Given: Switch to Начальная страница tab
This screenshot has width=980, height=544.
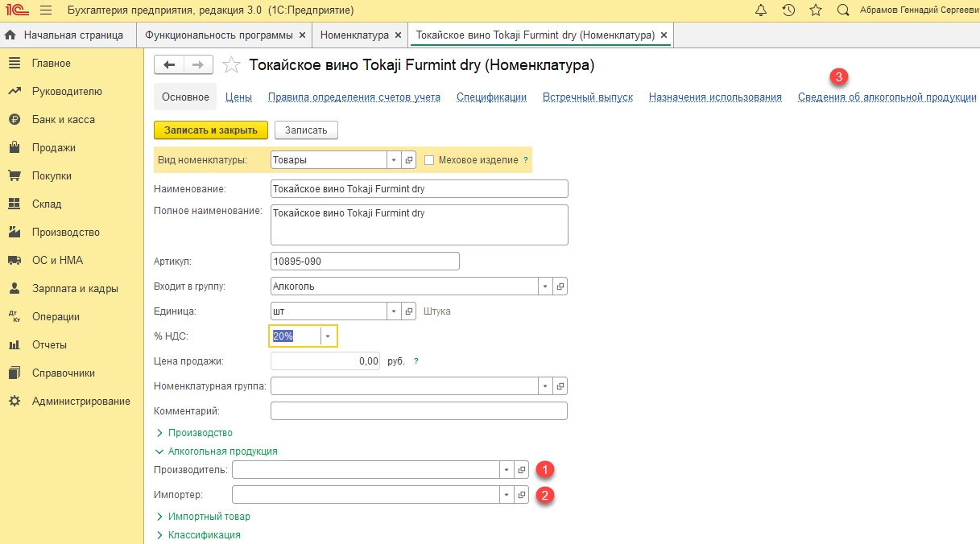Looking at the screenshot, I should click(66, 35).
